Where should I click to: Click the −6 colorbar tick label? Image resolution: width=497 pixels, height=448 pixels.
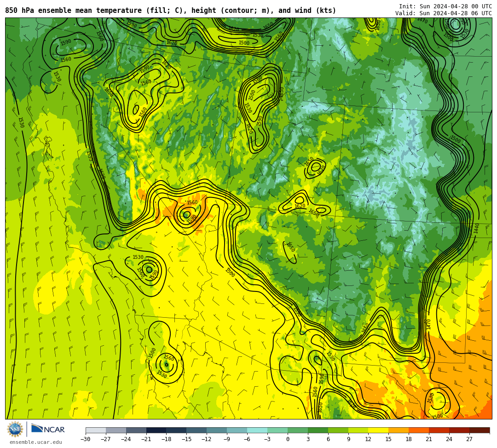(x=247, y=439)
